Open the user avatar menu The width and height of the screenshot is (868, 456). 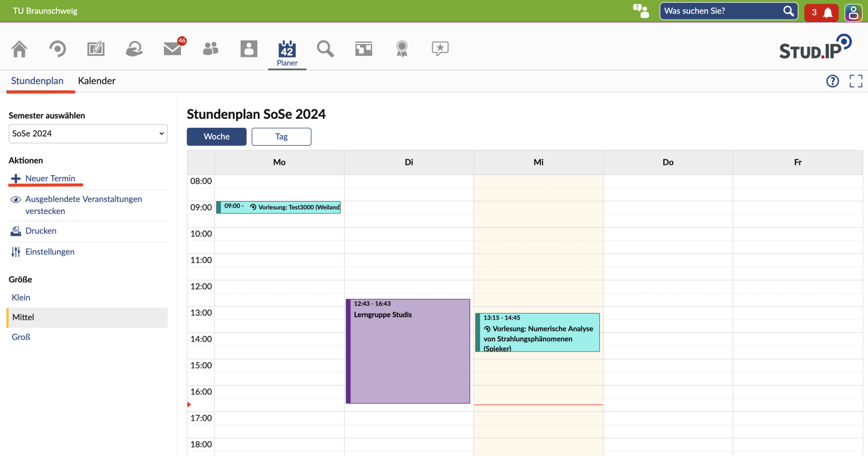tap(853, 12)
